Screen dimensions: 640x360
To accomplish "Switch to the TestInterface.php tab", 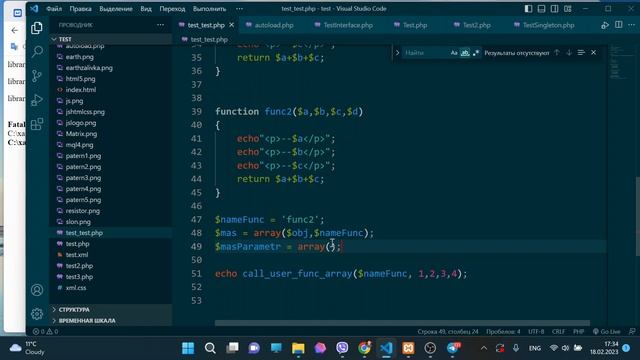I will tap(348, 25).
